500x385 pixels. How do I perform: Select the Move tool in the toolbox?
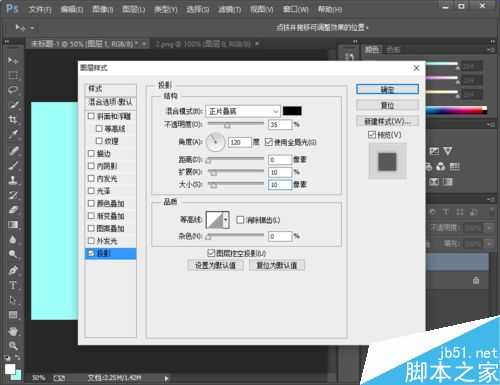click(13, 60)
